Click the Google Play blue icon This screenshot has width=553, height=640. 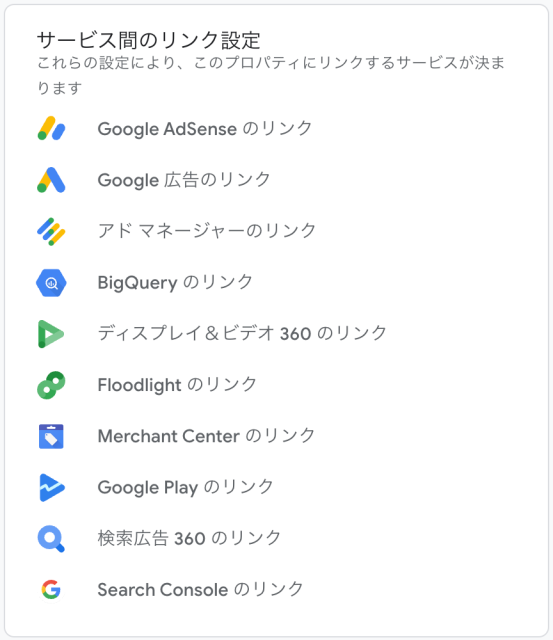pos(52,487)
